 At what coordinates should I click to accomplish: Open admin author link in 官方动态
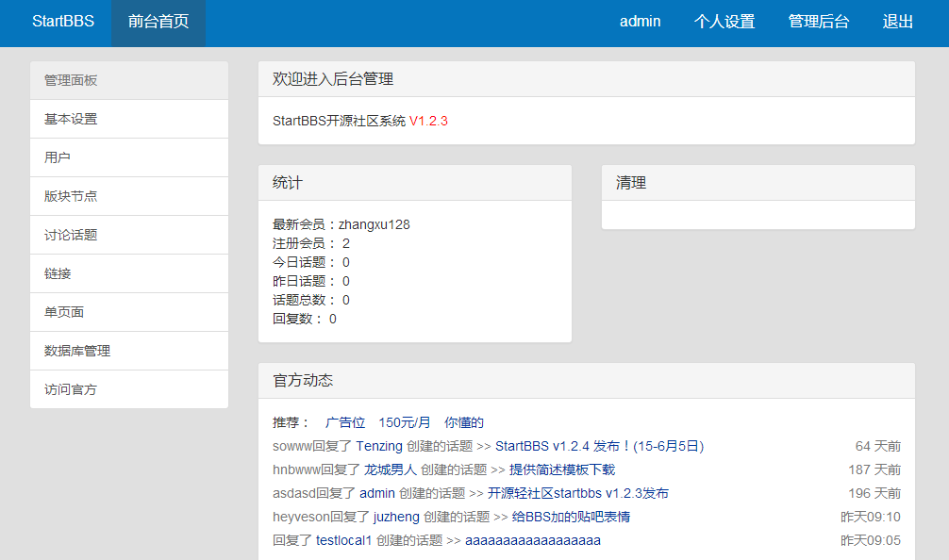click(x=377, y=493)
